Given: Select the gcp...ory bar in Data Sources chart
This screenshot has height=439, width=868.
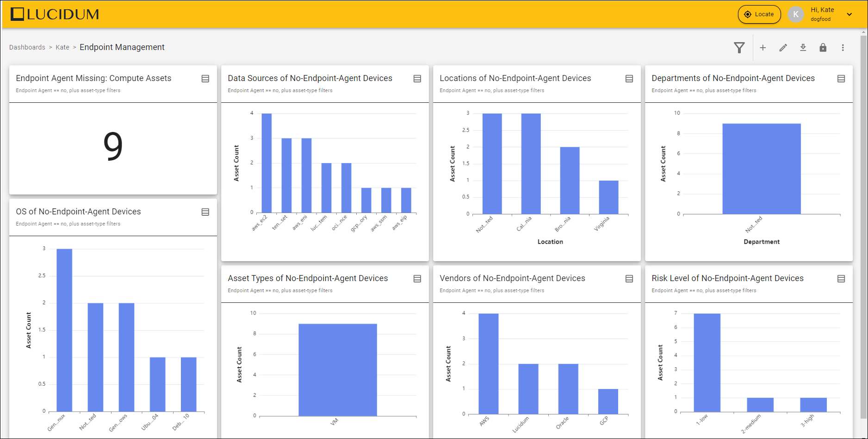Looking at the screenshot, I should [x=366, y=201].
